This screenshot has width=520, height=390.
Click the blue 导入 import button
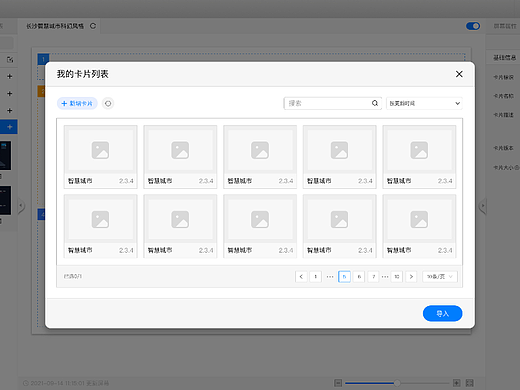tap(442, 313)
